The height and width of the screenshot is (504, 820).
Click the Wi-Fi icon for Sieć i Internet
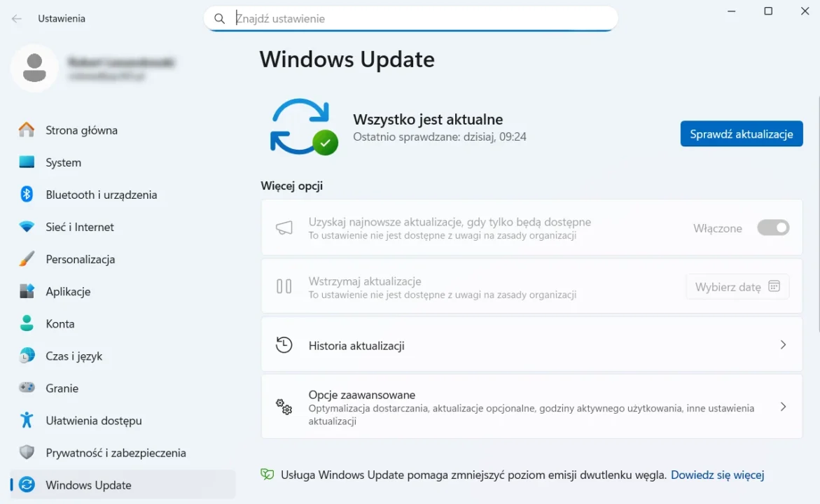coord(26,227)
